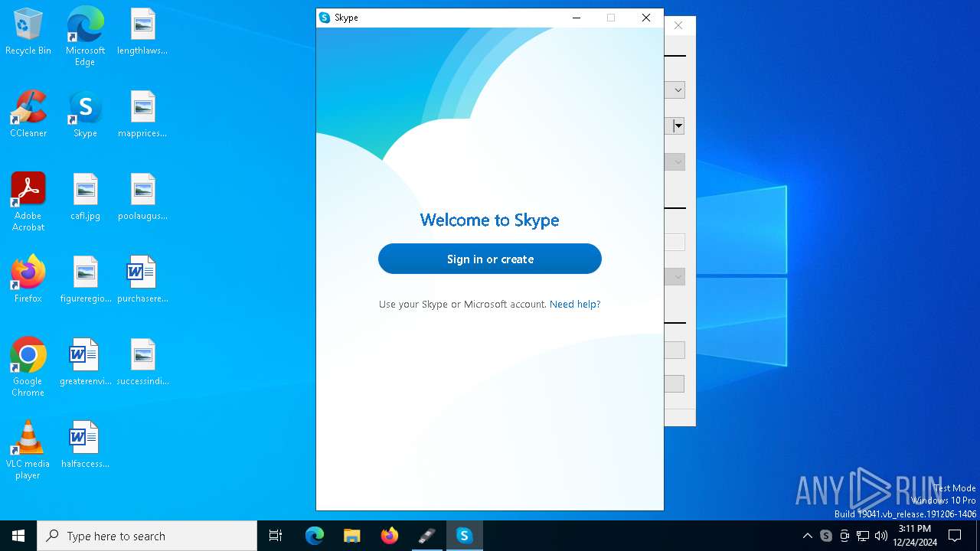Click the taskbar app left of Skype
This screenshot has height=551, width=980.
tap(426, 536)
